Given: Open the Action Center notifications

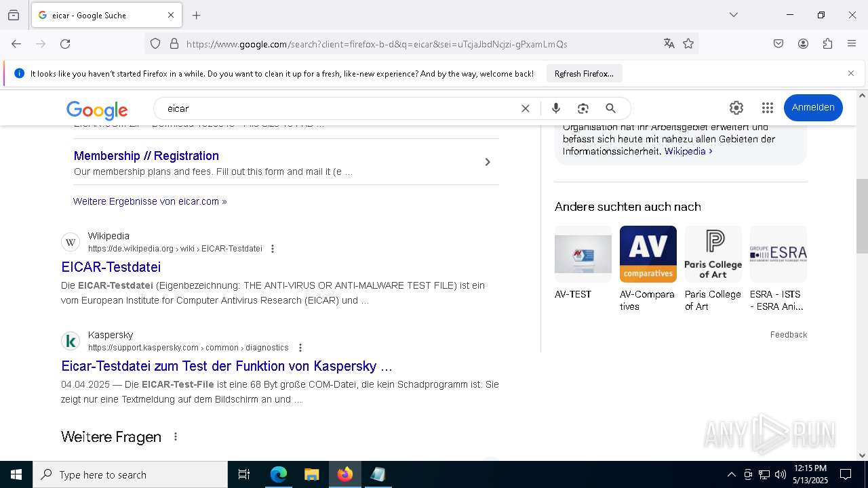Looking at the screenshot, I should (x=846, y=474).
